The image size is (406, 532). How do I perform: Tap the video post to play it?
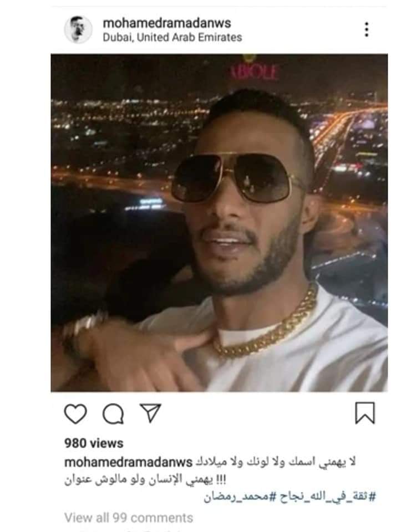(219, 223)
